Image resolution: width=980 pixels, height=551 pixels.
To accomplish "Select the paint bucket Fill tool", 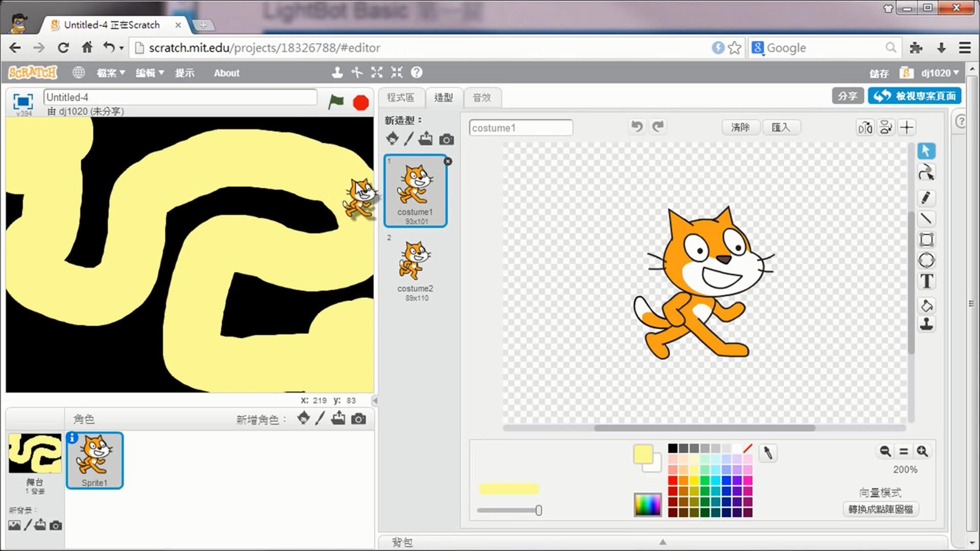I will coord(926,306).
